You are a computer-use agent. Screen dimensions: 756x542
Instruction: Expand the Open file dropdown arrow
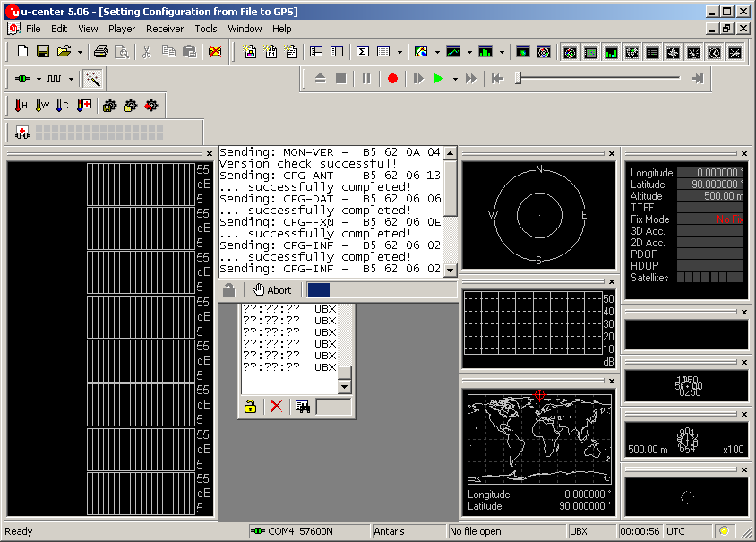click(x=80, y=52)
